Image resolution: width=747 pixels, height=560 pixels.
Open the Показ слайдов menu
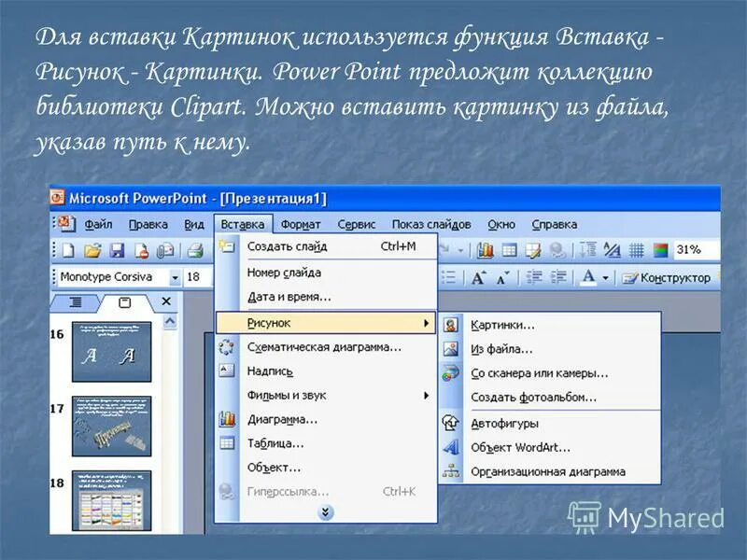[x=431, y=224]
